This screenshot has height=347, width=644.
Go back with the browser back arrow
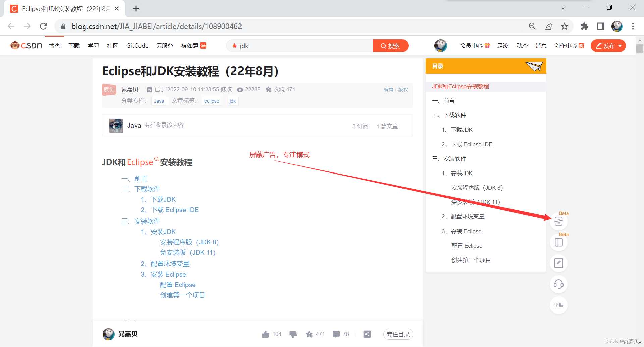11,26
